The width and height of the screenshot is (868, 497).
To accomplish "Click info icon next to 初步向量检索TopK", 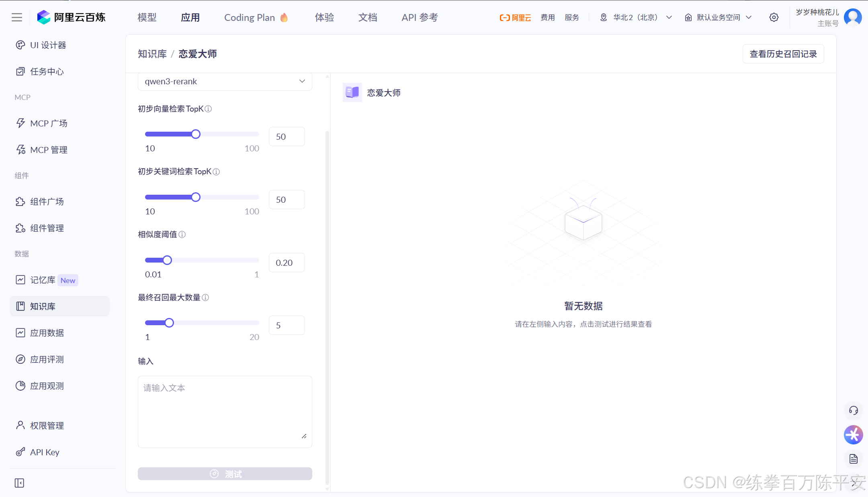I will 208,109.
